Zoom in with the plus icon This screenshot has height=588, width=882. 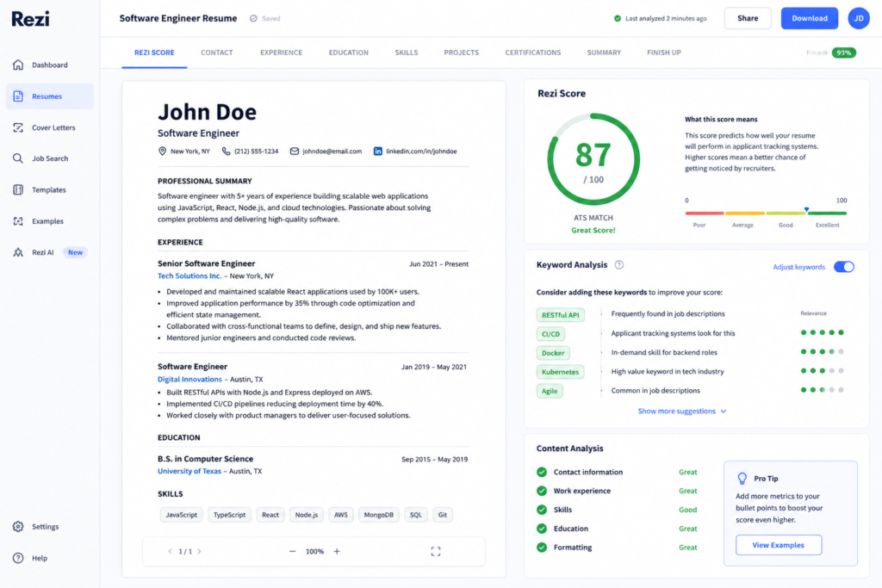337,552
